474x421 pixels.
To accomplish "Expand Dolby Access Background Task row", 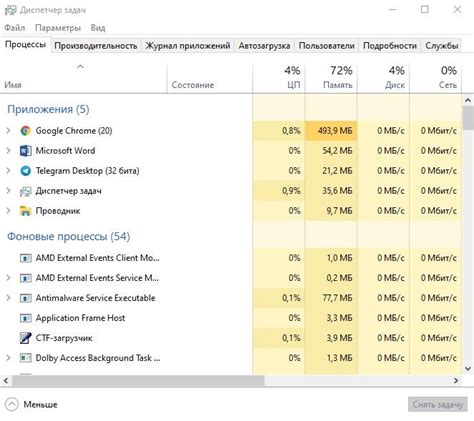I will click(8, 358).
